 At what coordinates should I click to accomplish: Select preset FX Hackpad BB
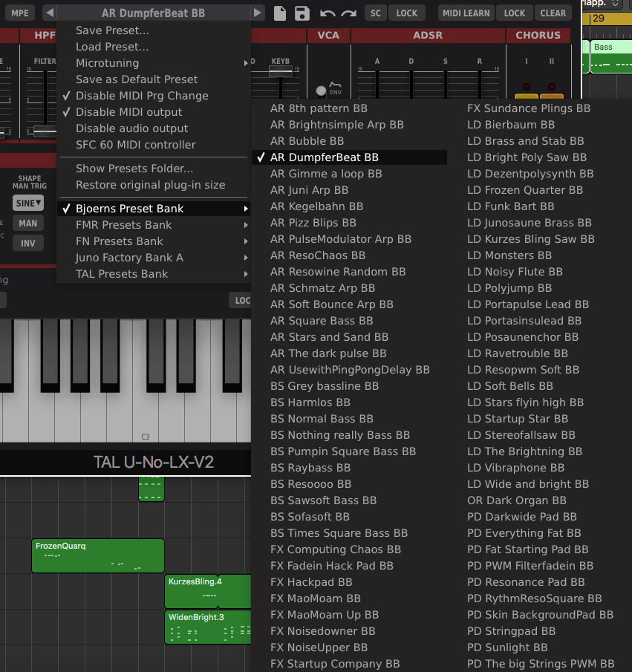350,582
